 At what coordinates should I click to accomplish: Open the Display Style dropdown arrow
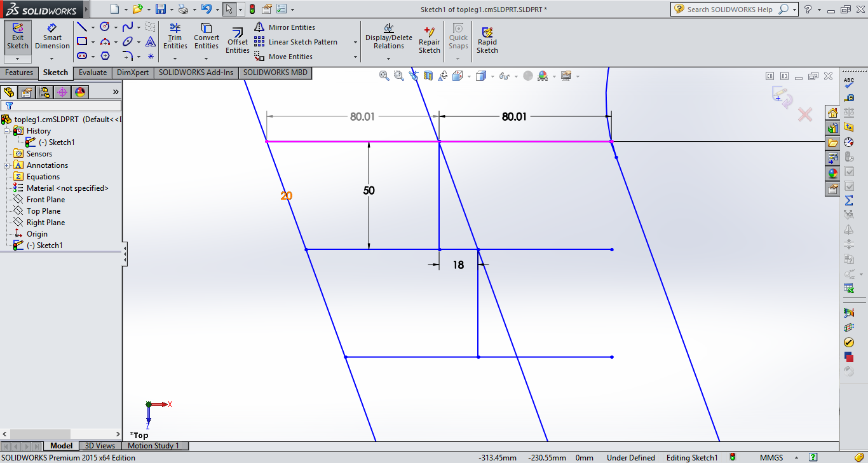(493, 76)
